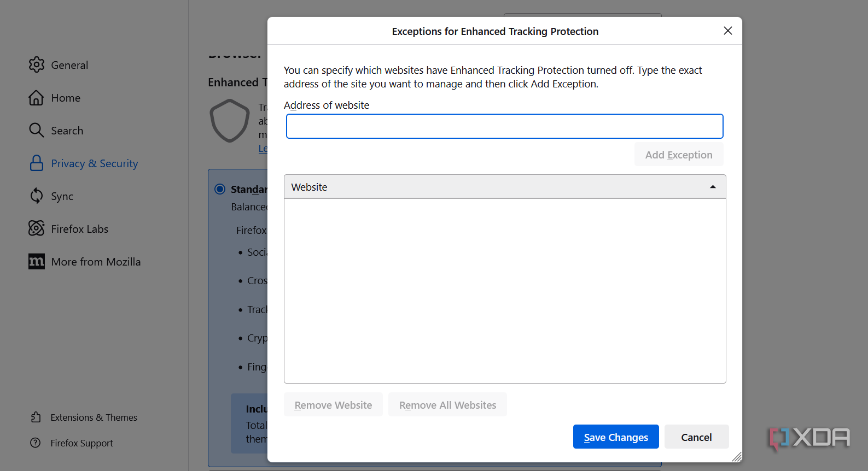Image resolution: width=868 pixels, height=471 pixels.
Task: Sort list by Website column arrow
Action: 713,187
